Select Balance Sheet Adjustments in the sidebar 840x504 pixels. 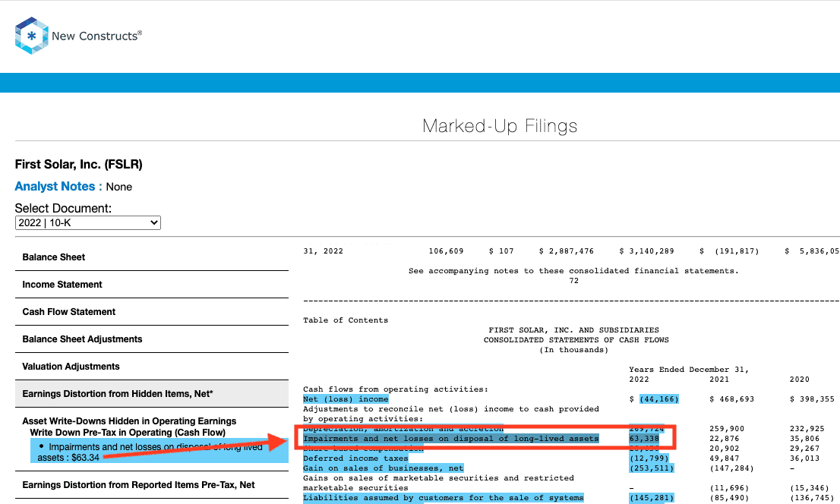pyautogui.click(x=152, y=339)
